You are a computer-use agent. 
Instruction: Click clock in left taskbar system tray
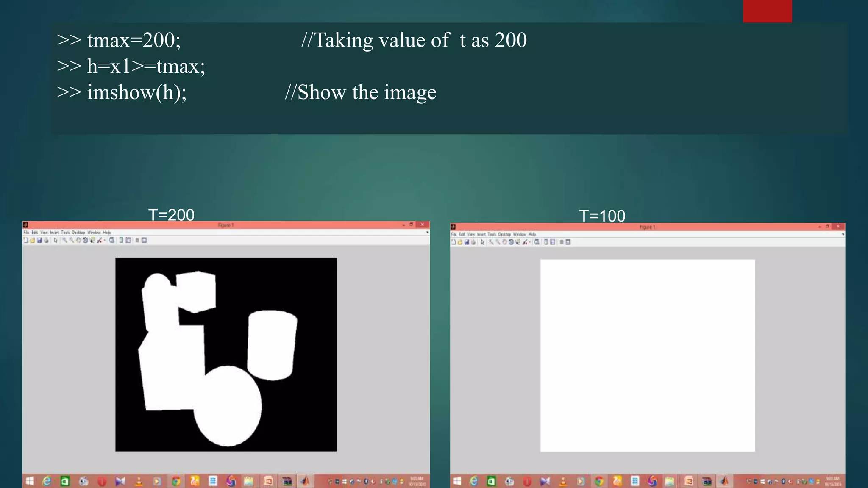click(417, 481)
